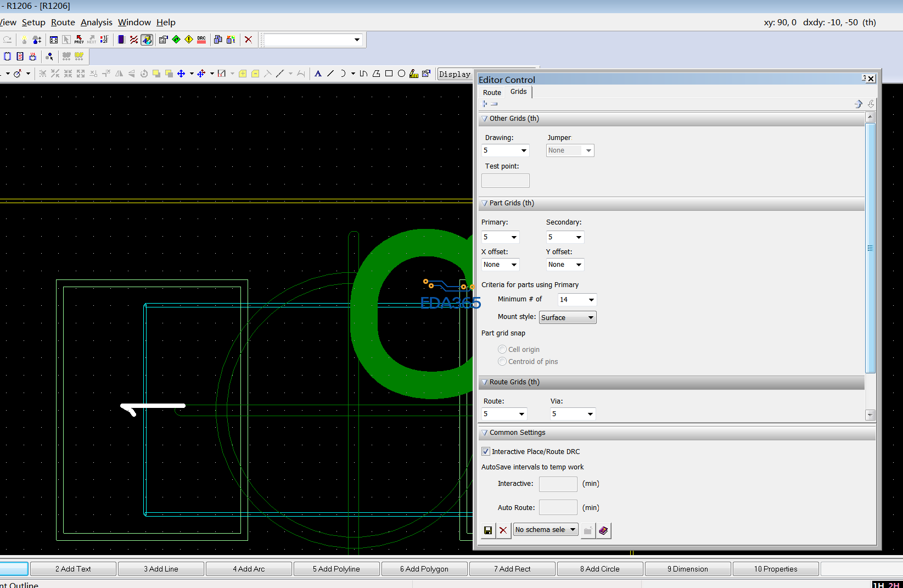Image resolution: width=903 pixels, height=588 pixels.
Task: Open the Mount style Surface dropdown
Action: 568,317
